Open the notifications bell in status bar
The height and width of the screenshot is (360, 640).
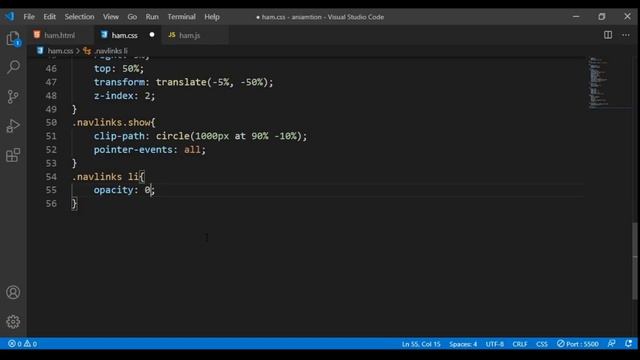point(629,344)
